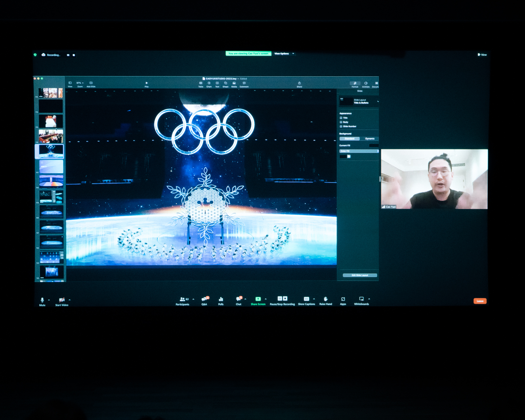Insert a Table from the toolbar

click(x=201, y=83)
